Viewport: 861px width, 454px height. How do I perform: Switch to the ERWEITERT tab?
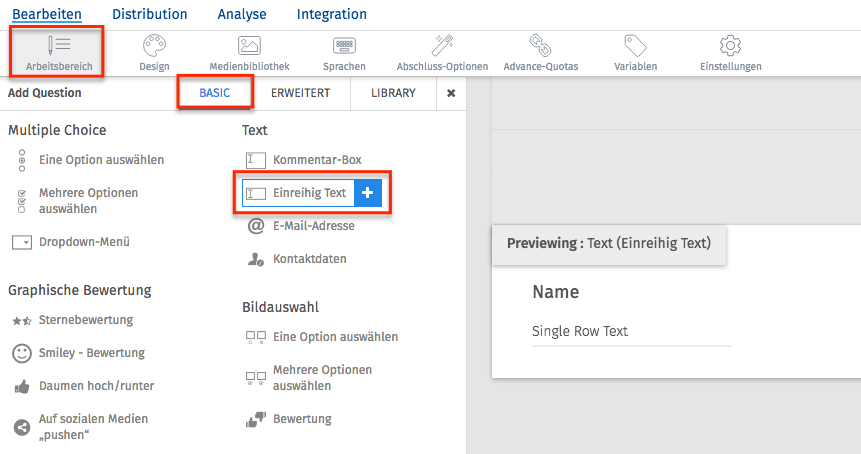[x=301, y=93]
